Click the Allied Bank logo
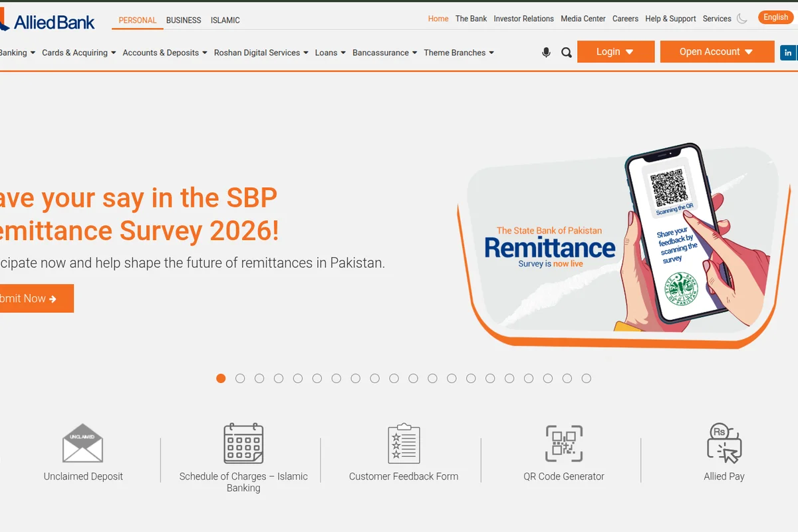Screen dimensions: 798x532 (x=47, y=20)
